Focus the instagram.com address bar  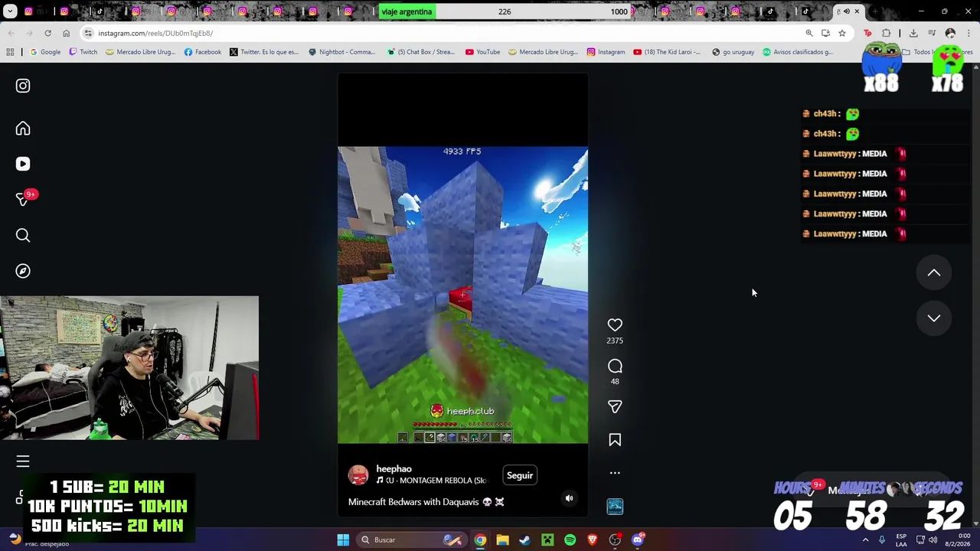coord(444,33)
